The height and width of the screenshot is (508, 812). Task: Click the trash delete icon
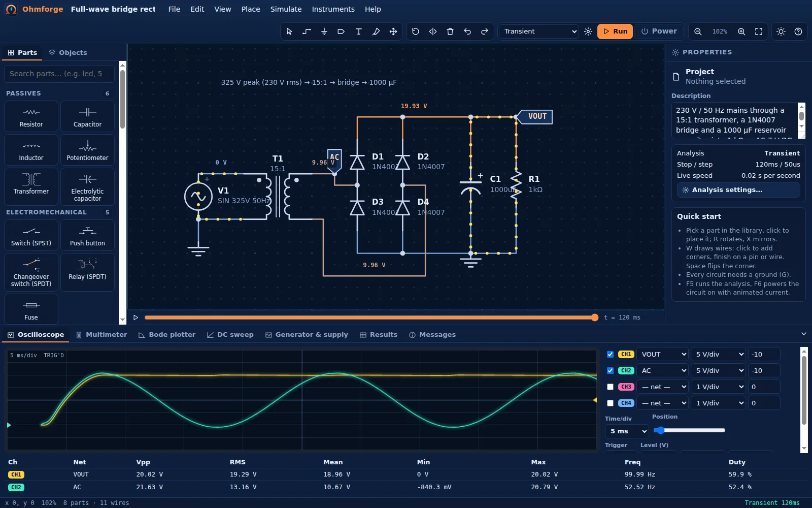[x=450, y=31]
